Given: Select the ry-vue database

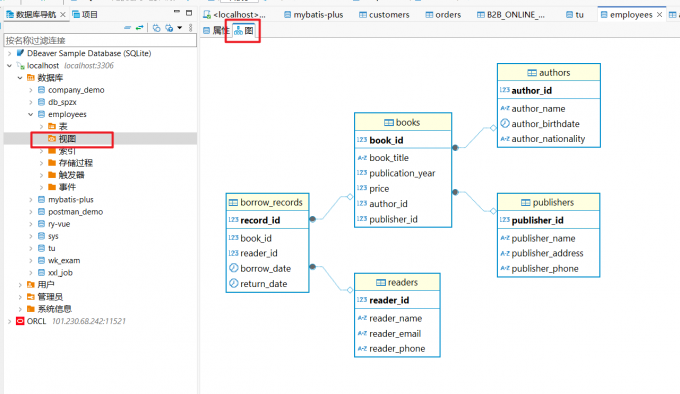Looking at the screenshot, I should (x=59, y=224).
